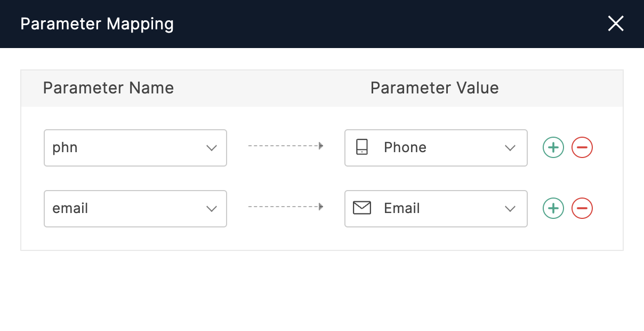Open the Email value dropdown arrow

click(510, 209)
